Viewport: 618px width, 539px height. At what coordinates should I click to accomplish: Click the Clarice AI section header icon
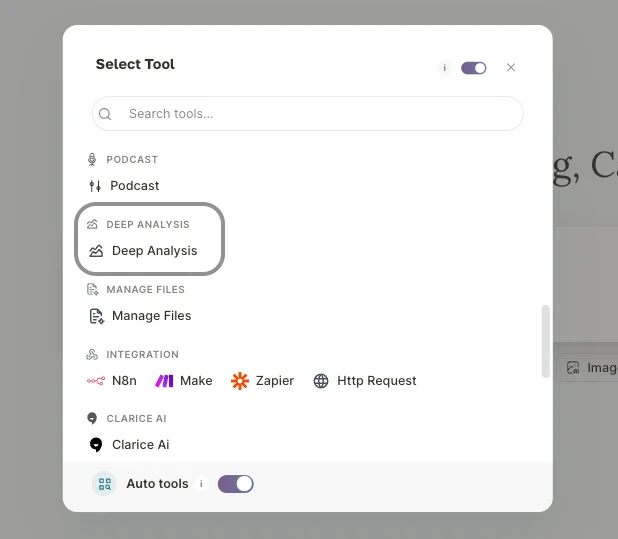[92, 418]
